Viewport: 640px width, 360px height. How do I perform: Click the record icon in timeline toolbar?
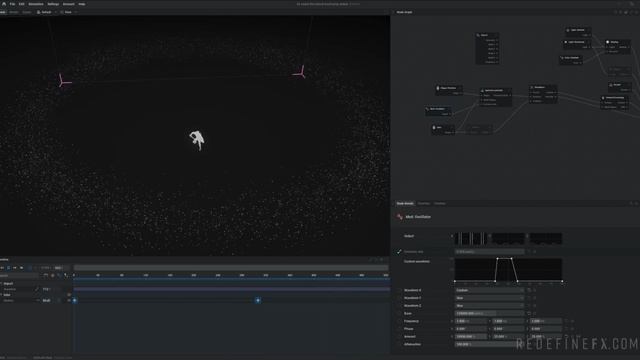[x=53, y=276]
